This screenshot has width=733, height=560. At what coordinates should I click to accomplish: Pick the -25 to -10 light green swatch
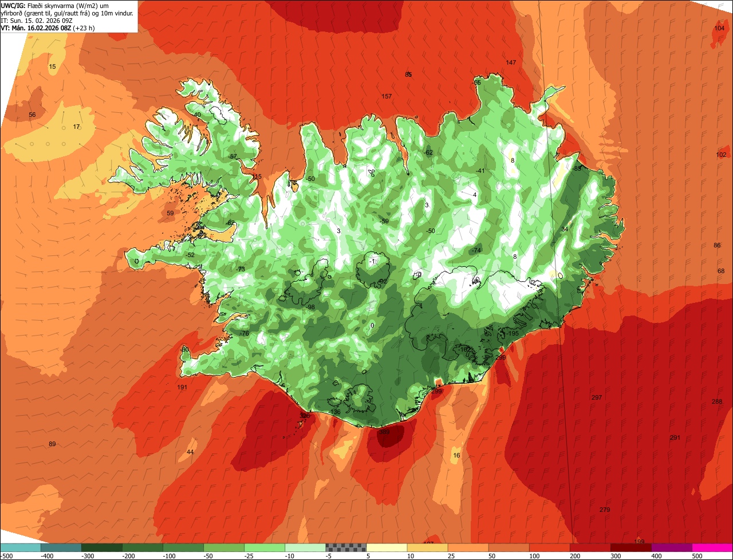(x=265, y=547)
